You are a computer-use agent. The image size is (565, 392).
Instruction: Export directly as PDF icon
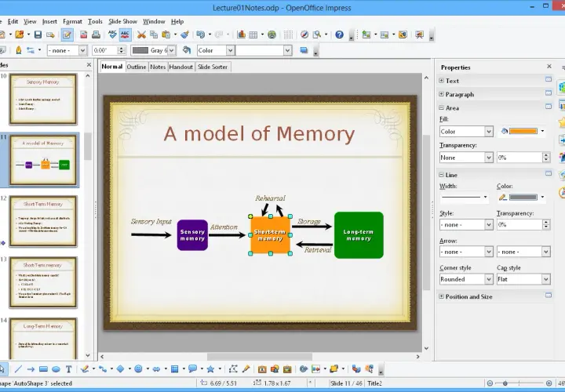click(84, 34)
